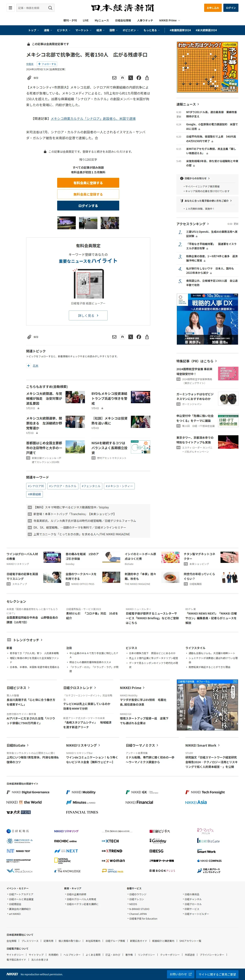
Task: Click the blue ログインする button
Action: tap(88, 206)
